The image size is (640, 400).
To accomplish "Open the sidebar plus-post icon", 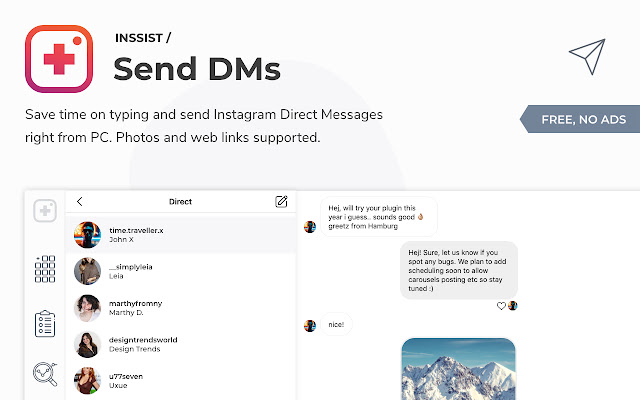I will click(x=45, y=211).
